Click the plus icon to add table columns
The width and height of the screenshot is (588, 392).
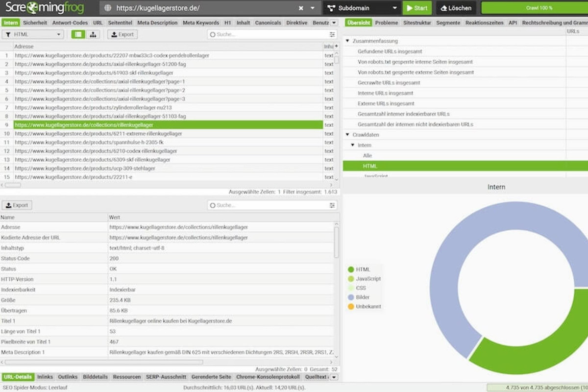click(336, 46)
